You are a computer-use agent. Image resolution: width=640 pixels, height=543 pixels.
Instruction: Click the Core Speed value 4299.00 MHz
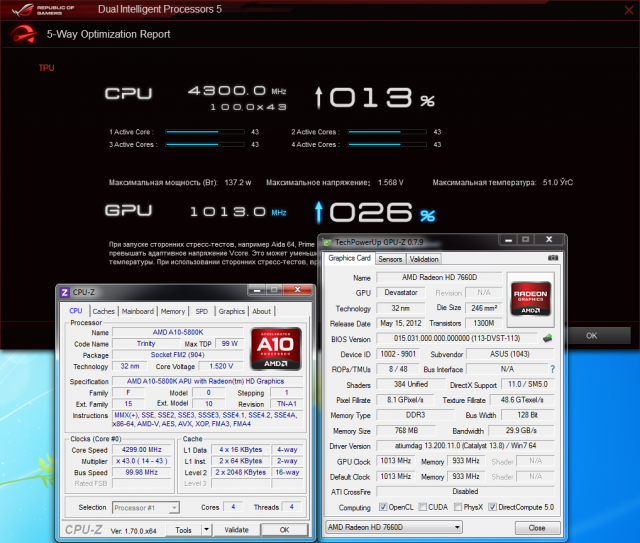[142, 450]
